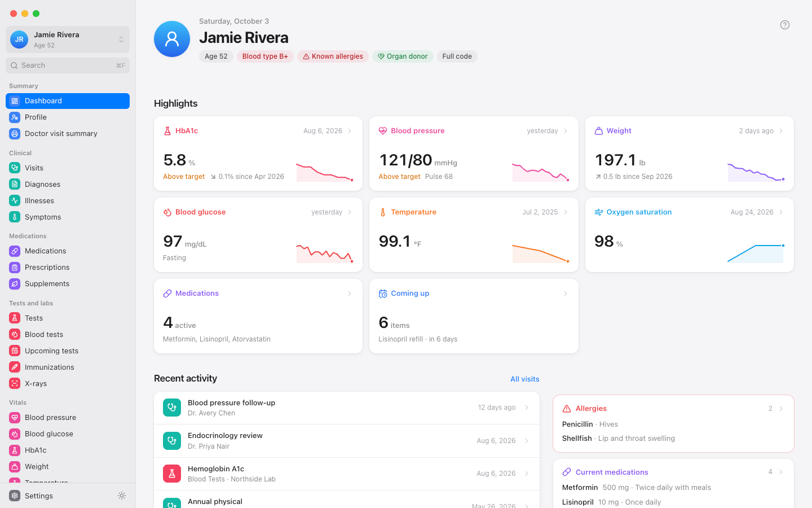This screenshot has height=508, width=812.
Task: Click the Immunizations syringe icon
Action: [x=15, y=367]
